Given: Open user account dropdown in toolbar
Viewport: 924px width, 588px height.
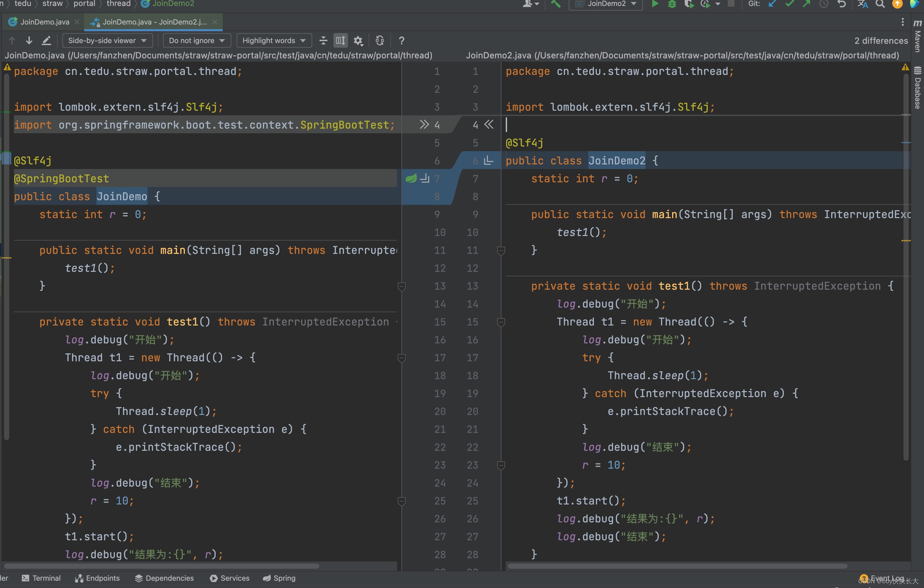Looking at the screenshot, I should [x=531, y=4].
